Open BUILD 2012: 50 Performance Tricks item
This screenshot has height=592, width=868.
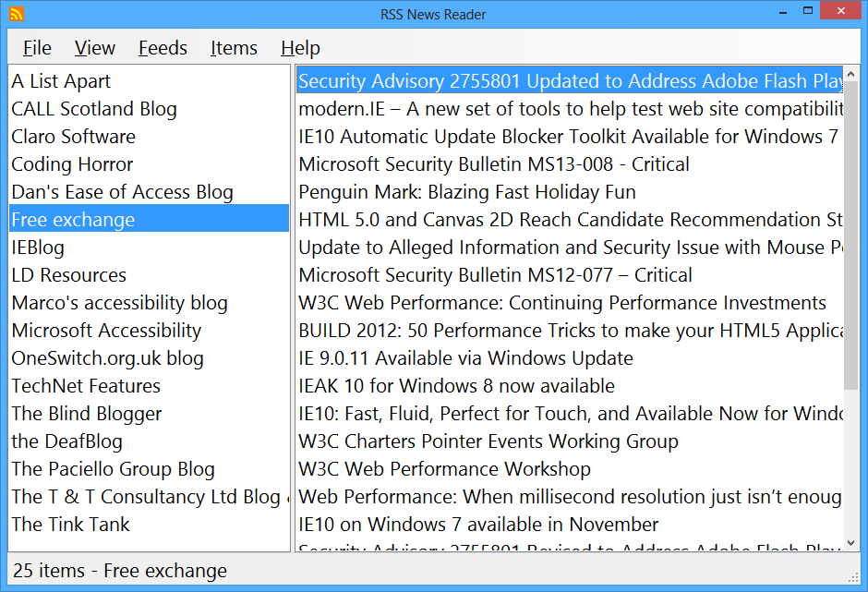coord(570,330)
